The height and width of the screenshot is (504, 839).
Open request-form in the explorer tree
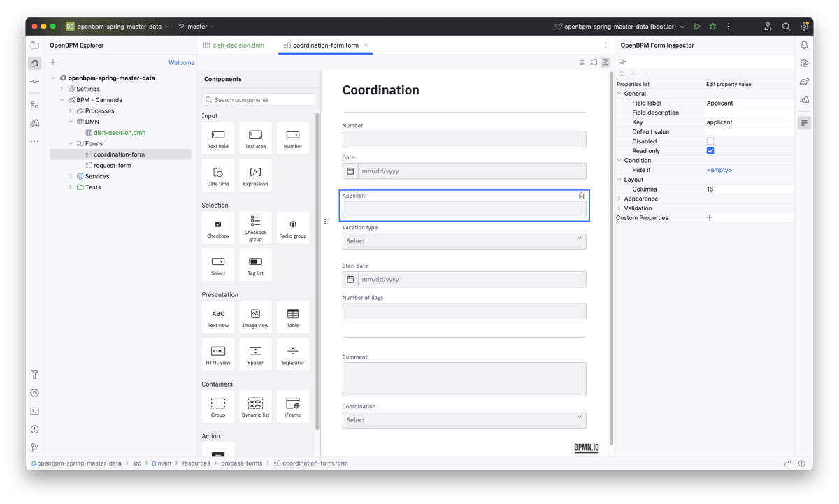click(112, 166)
